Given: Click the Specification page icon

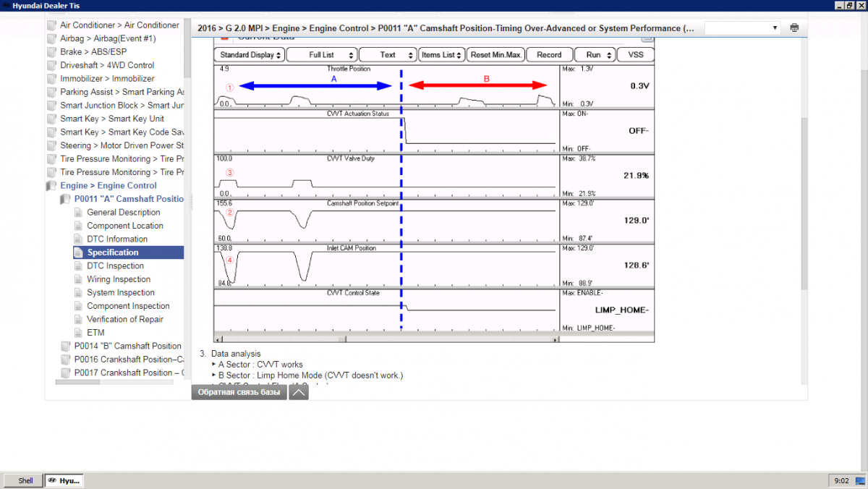Looking at the screenshot, I should coord(79,252).
